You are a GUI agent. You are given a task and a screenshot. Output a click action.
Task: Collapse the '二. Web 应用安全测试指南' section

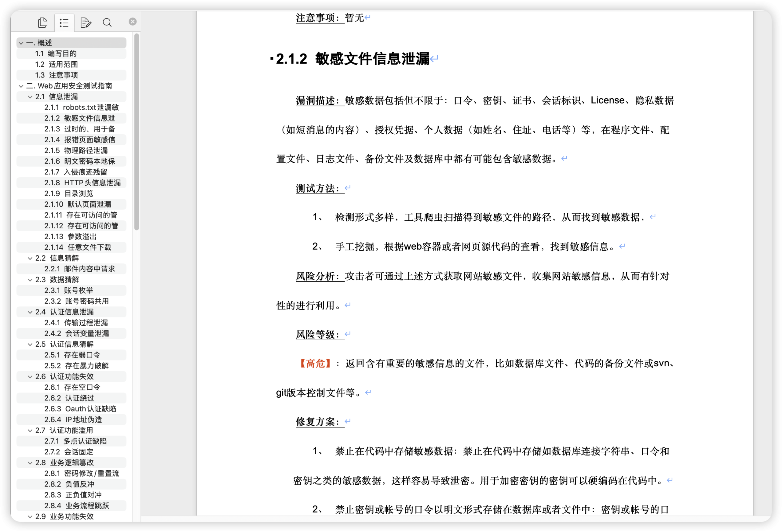click(x=21, y=86)
